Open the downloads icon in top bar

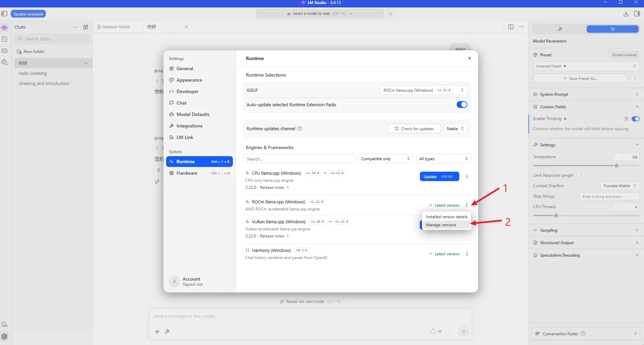(x=626, y=14)
